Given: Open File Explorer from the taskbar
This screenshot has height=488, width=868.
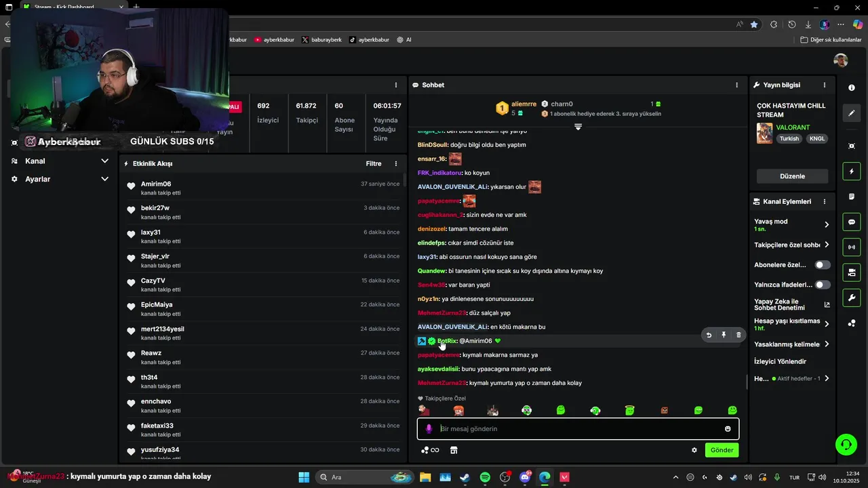Looking at the screenshot, I should point(425,477).
